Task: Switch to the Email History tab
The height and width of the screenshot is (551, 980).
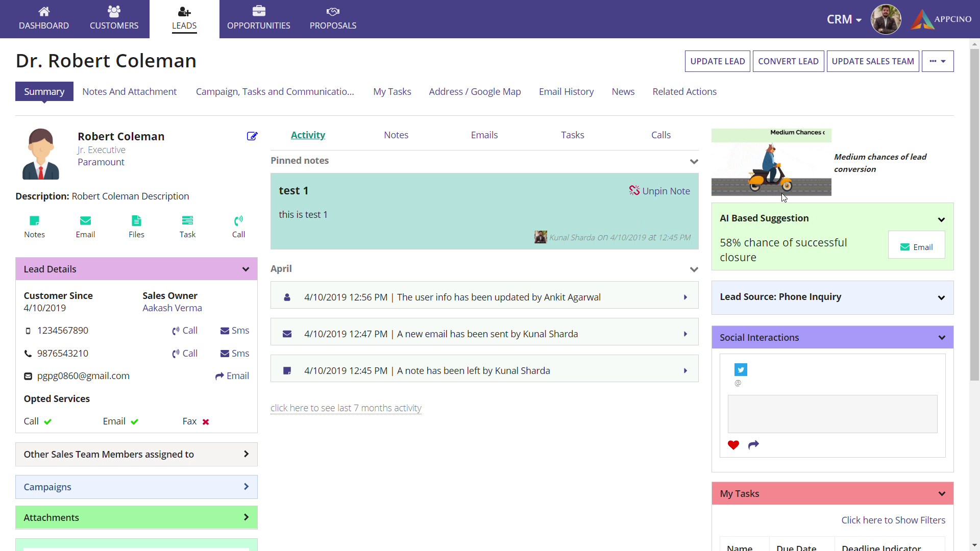Action: pyautogui.click(x=566, y=92)
